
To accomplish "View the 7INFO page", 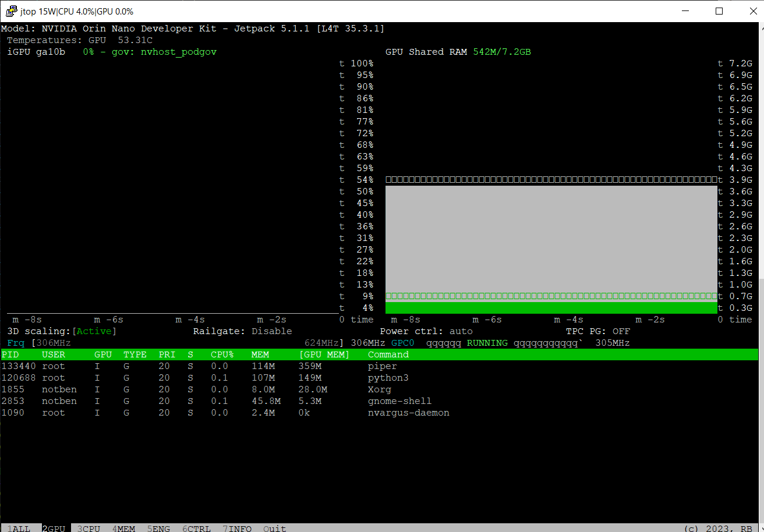I will [237, 529].
